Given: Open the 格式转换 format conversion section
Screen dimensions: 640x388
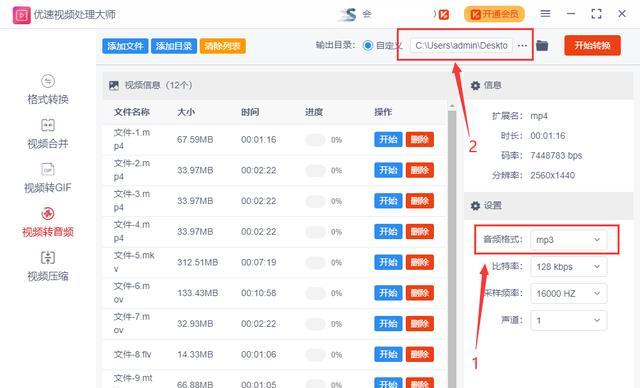Looking at the screenshot, I should point(48,90).
